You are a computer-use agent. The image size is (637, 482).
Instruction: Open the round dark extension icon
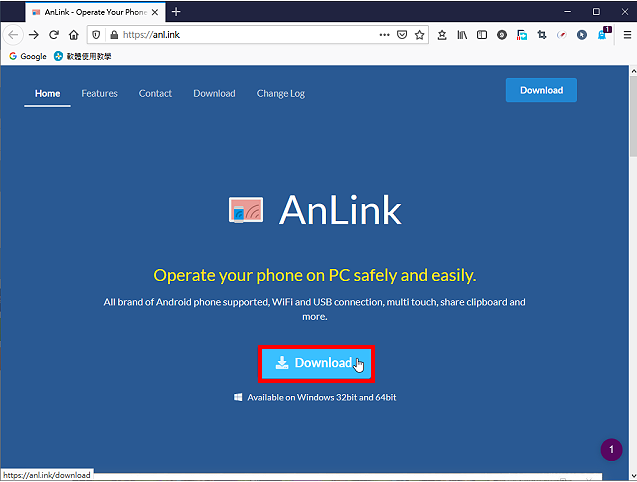point(502,35)
